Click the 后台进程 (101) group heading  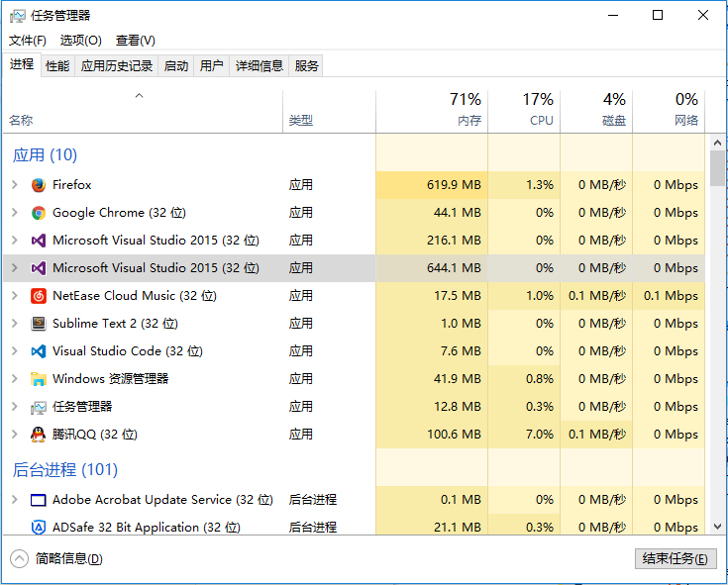point(65,470)
